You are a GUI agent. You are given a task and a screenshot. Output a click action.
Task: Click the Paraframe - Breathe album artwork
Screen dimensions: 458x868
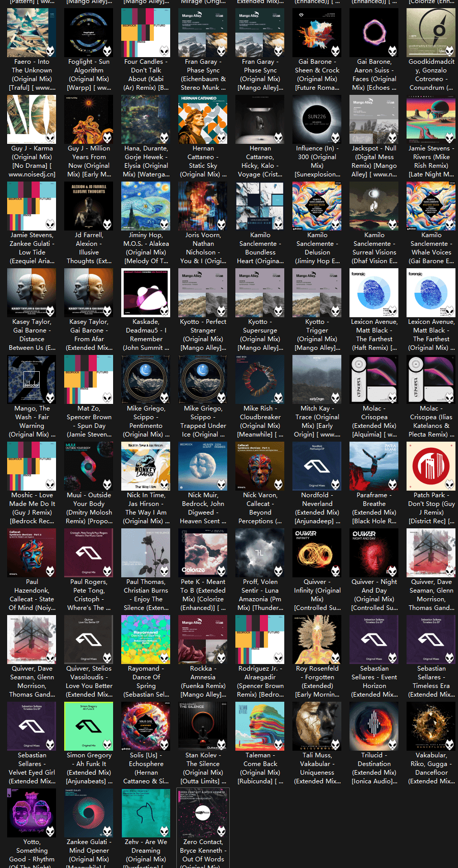(374, 466)
